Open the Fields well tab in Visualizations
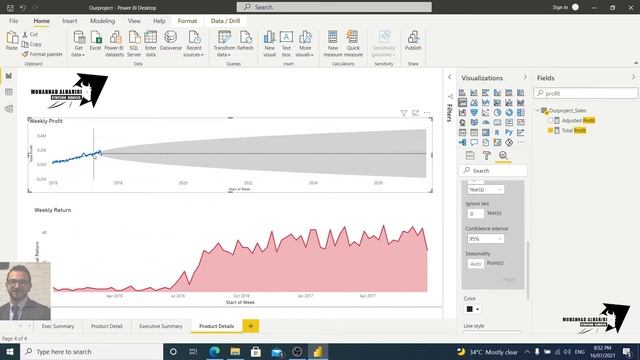Image resolution: width=640 pixels, height=360 pixels. [470, 156]
